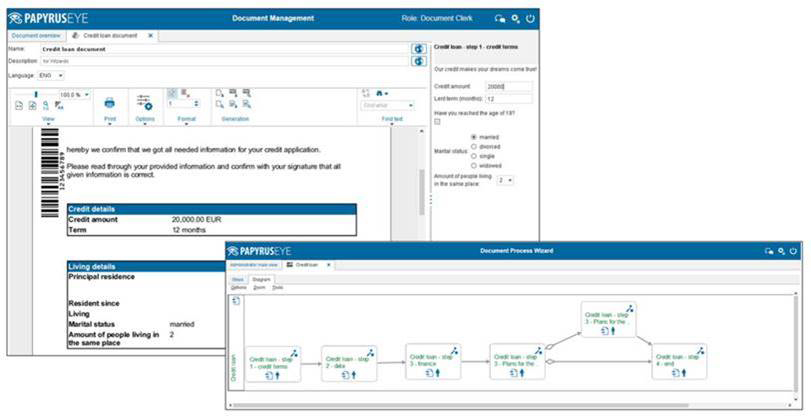The image size is (811, 419).
Task: Open the Find text combo box
Action: (x=388, y=106)
